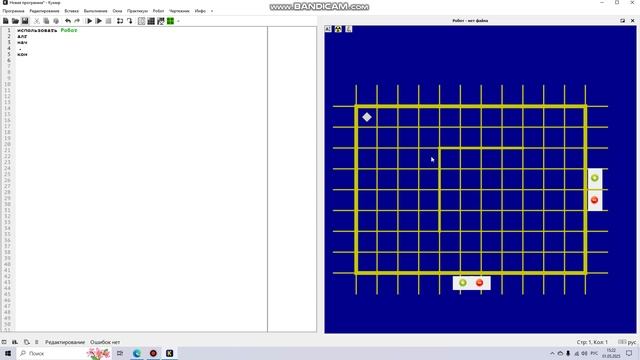Copy selection with toolbar icon
This screenshot has width=640, height=360.
point(46,21)
